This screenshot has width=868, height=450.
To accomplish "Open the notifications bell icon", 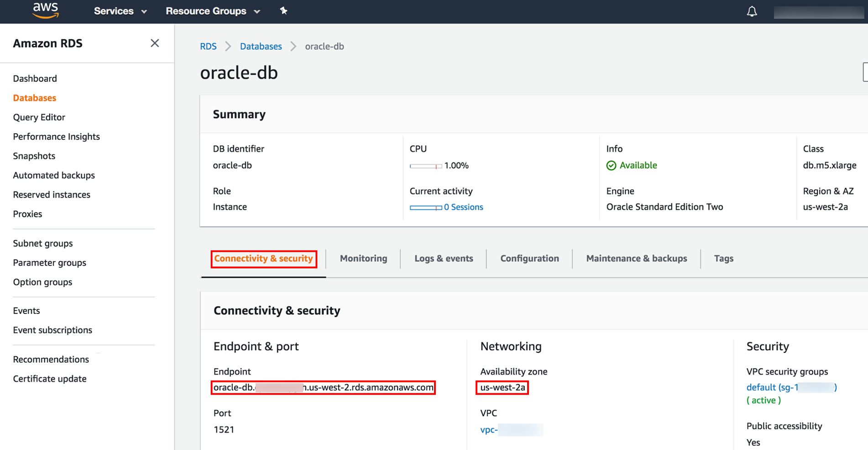I will tap(752, 11).
